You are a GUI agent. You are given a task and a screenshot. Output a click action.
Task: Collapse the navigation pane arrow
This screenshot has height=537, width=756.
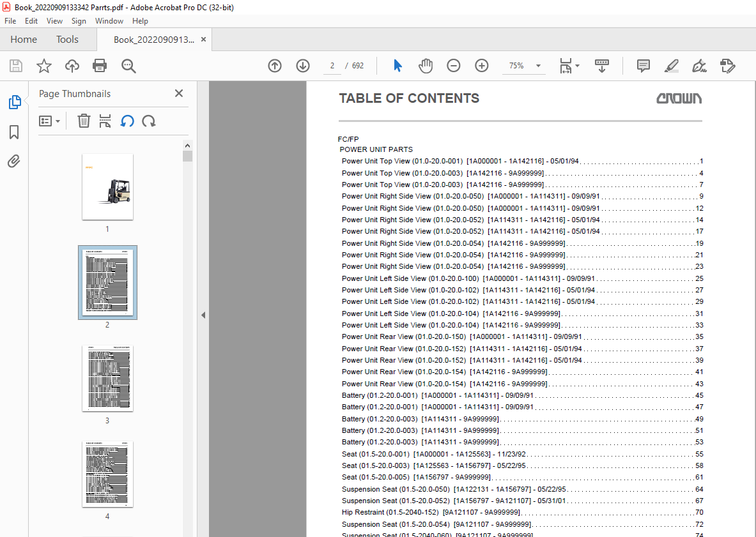(203, 315)
